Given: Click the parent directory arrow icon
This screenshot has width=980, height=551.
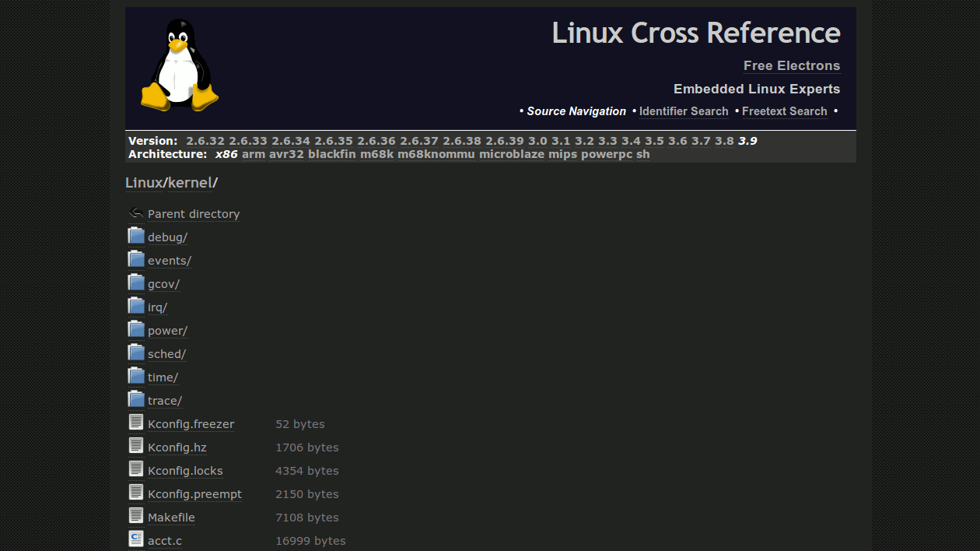Looking at the screenshot, I should (135, 212).
